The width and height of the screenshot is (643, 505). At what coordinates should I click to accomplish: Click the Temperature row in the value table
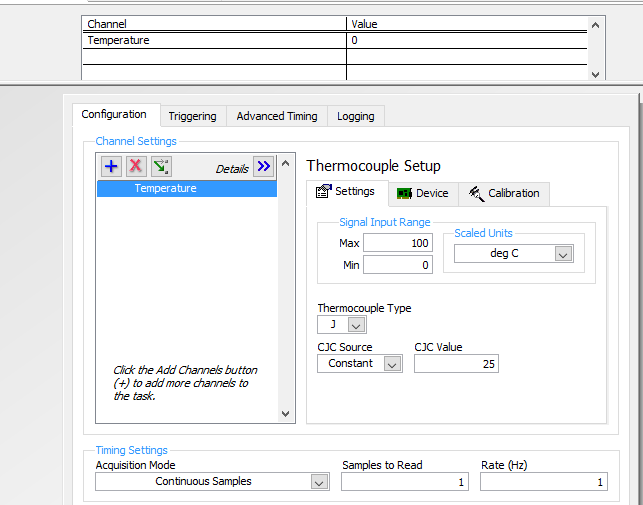335,40
